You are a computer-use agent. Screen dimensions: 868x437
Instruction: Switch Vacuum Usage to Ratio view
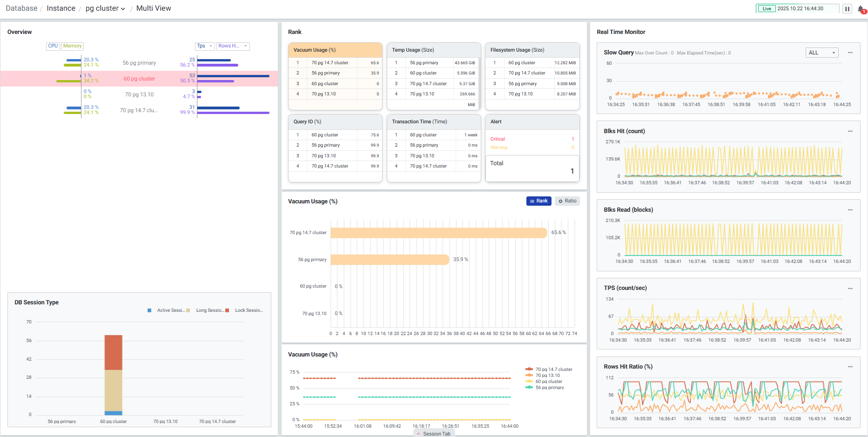click(567, 201)
